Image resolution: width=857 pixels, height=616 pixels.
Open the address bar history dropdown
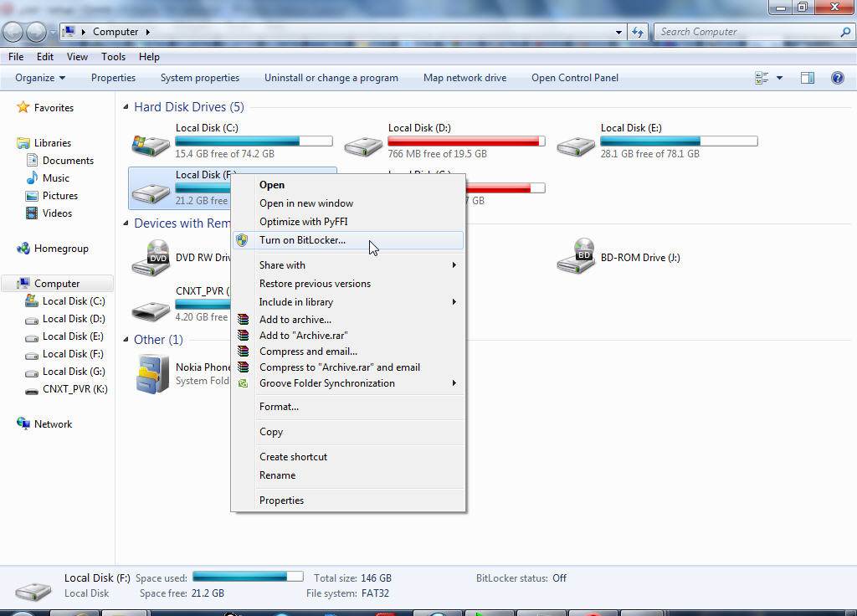coord(618,32)
